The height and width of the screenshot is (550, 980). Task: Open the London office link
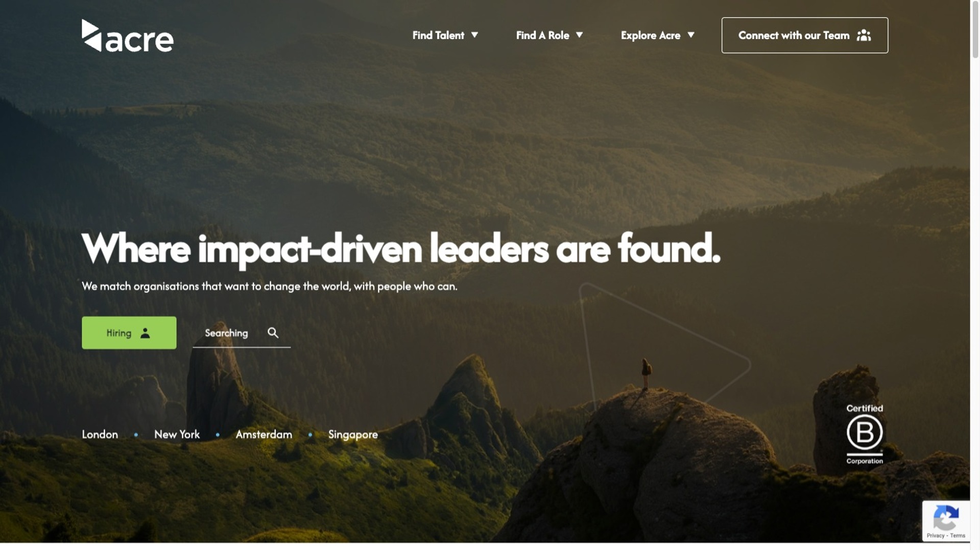coord(100,435)
